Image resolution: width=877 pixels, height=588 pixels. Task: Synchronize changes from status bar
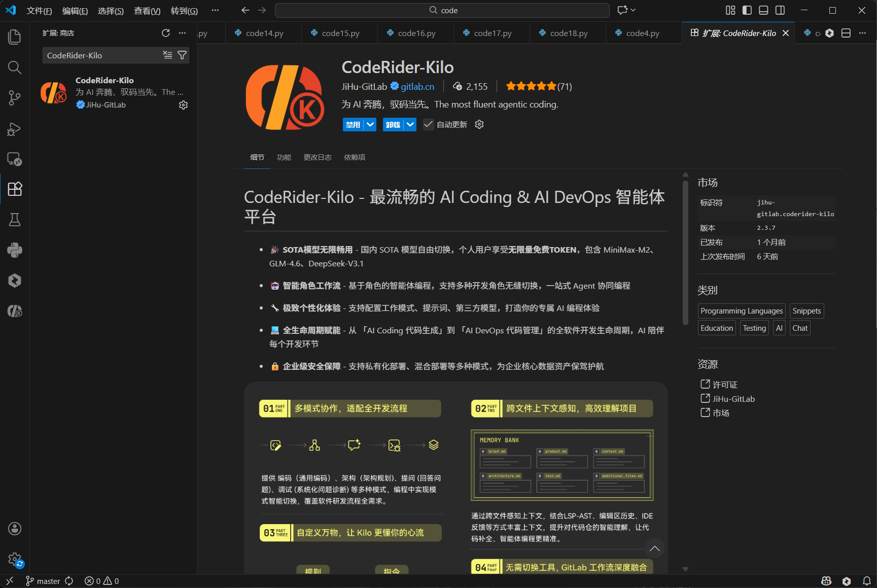pyautogui.click(x=69, y=581)
